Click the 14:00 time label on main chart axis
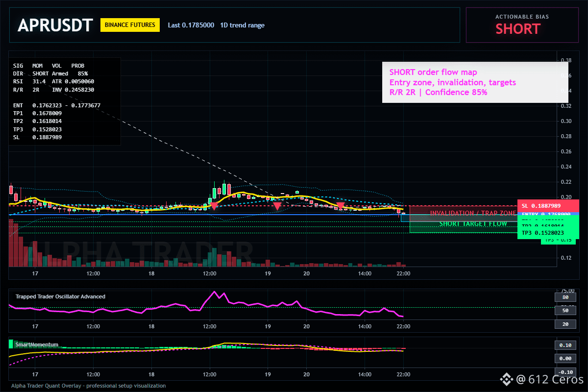The height and width of the screenshot is (392, 588). (x=365, y=273)
